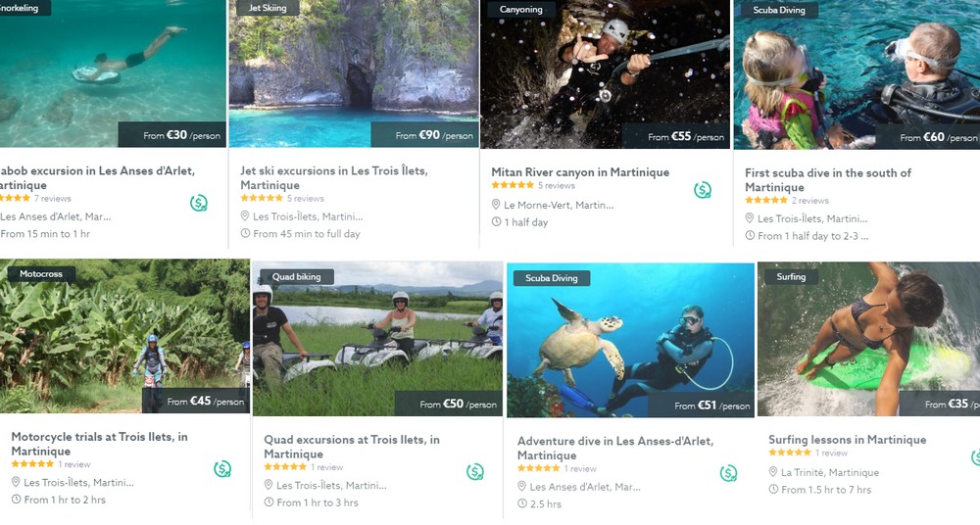The width and height of the screenshot is (980, 525).
Task: Click cashback icon on Motorcycle trials card
Action: coord(222,469)
